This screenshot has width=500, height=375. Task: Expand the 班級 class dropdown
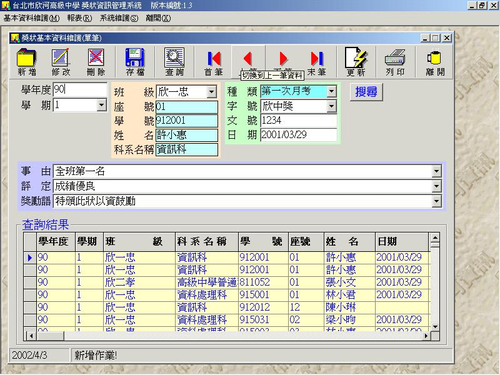(211, 91)
